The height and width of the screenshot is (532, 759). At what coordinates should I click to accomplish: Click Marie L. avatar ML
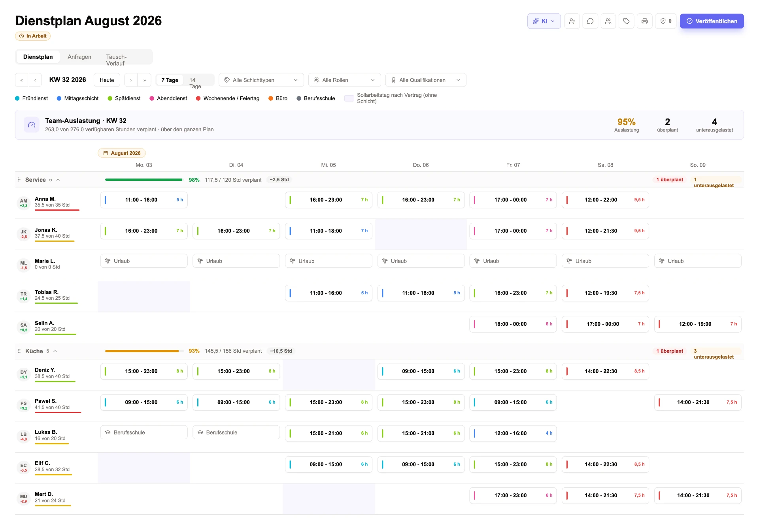click(x=24, y=265)
